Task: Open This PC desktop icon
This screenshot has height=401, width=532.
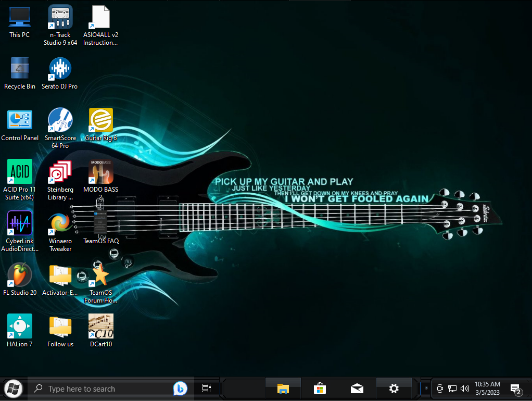Action: click(x=20, y=21)
